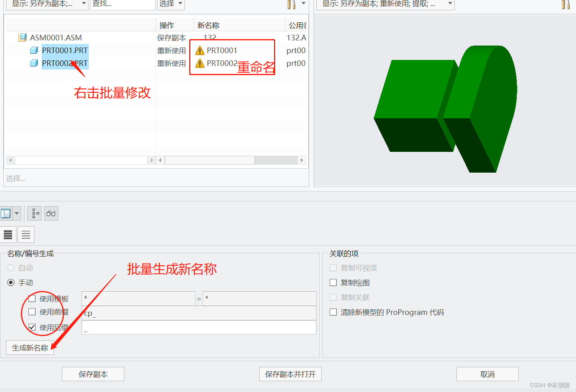Toggle the 复制可视项 checkbox
Image resolution: width=576 pixels, height=392 pixels.
coord(333,268)
